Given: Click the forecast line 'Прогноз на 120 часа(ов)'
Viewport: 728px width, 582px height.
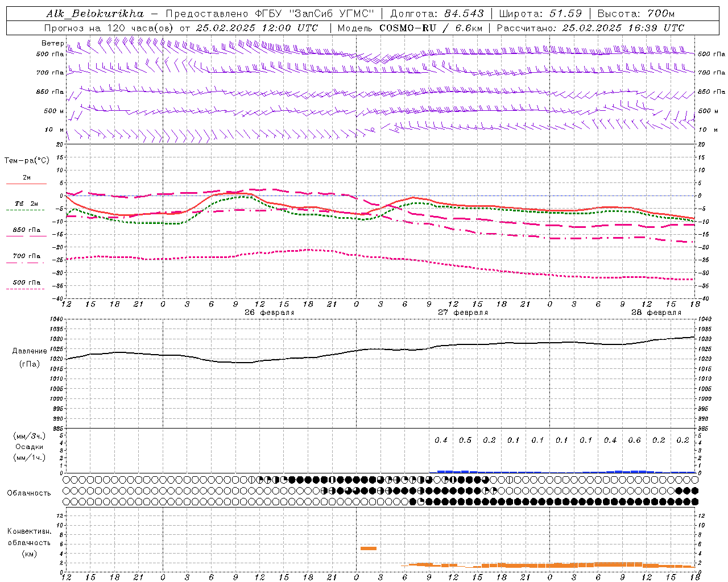Looking at the screenshot, I should pos(110,28).
